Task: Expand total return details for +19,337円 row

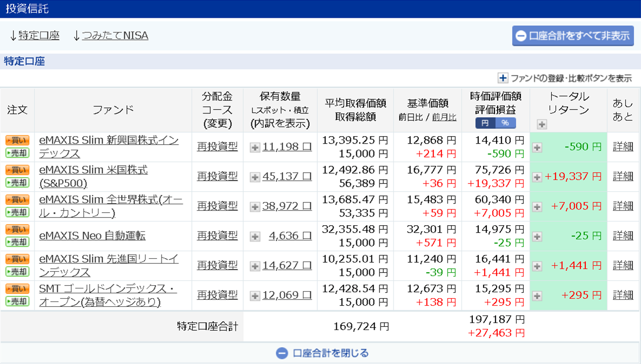Action: tap(537, 177)
